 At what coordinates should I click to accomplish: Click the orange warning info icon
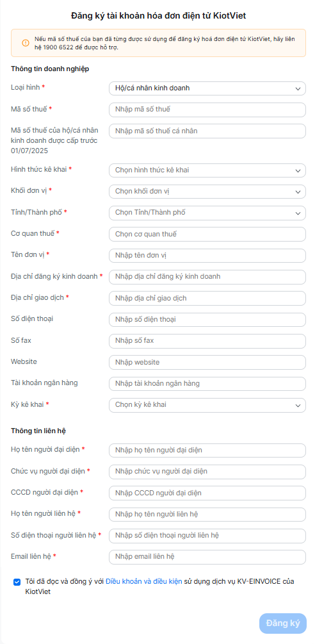coord(26,43)
